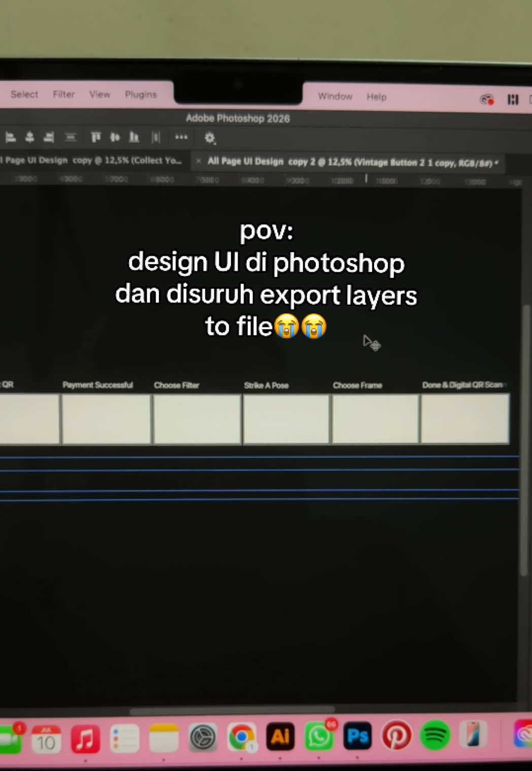Select the Done & Digital QR Scan artboard canvas

(x=465, y=419)
